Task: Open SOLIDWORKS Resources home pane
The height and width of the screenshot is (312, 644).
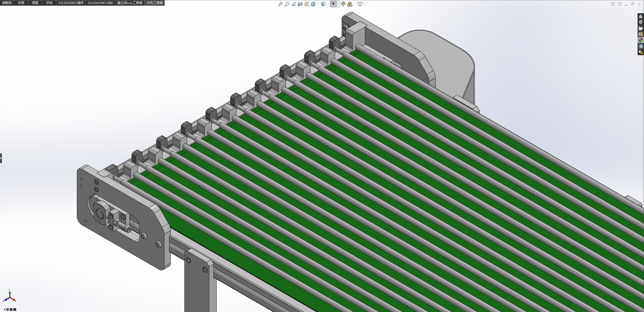Action: (x=640, y=16)
